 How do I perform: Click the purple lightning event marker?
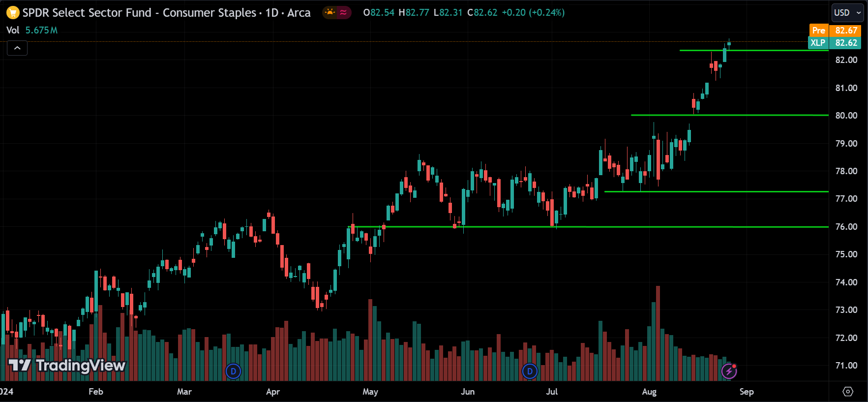[729, 371]
